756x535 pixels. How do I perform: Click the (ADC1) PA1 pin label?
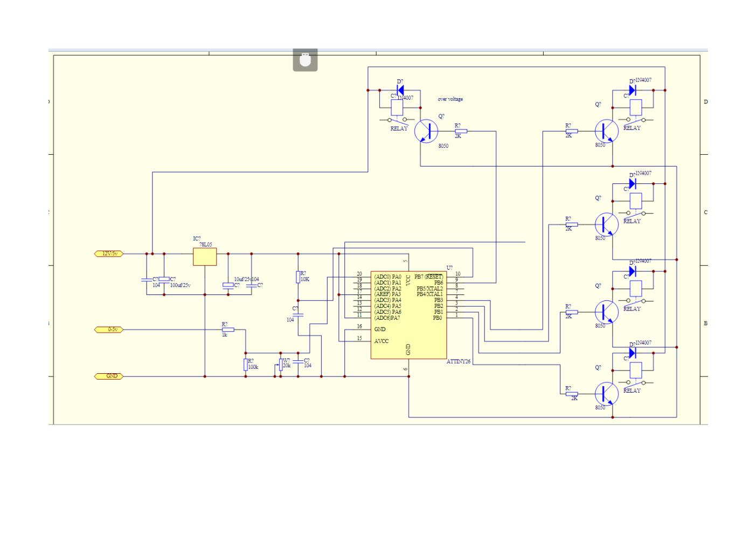387,283
